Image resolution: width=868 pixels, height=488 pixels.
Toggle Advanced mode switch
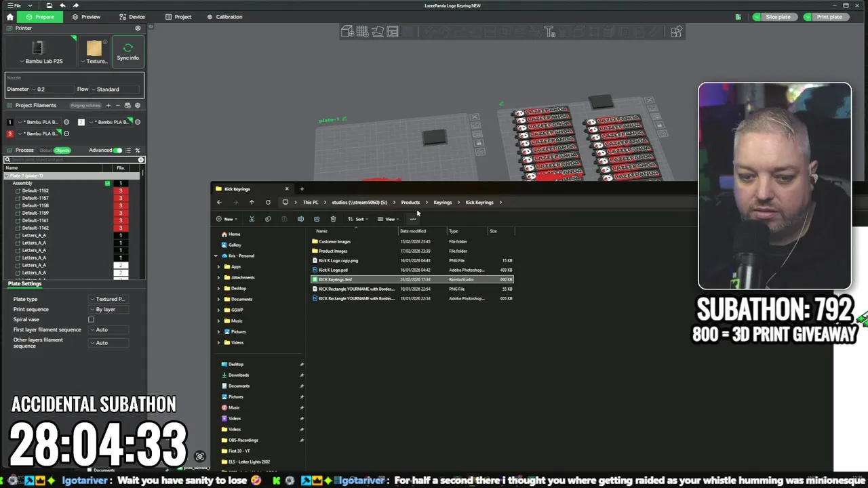[x=118, y=150]
